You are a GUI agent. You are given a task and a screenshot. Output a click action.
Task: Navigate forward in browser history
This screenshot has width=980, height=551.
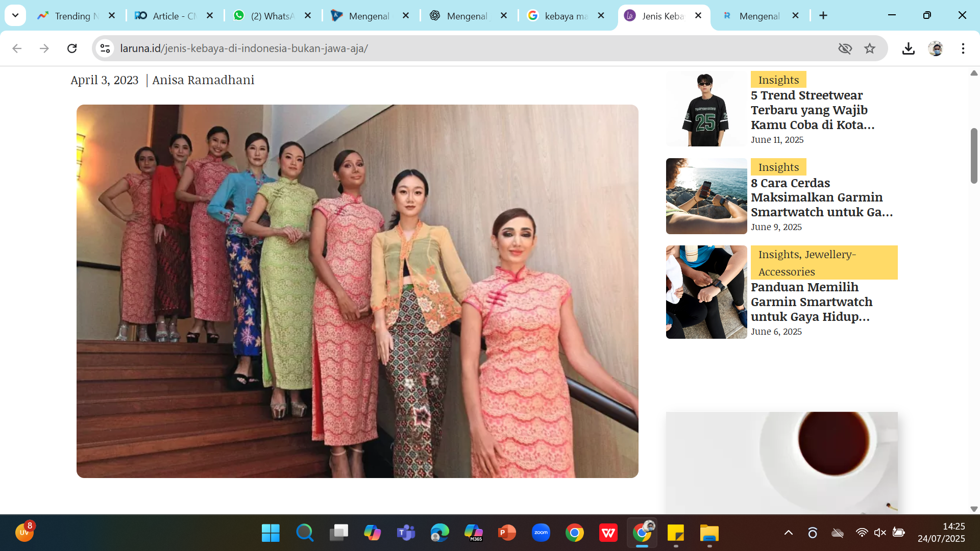[44, 48]
